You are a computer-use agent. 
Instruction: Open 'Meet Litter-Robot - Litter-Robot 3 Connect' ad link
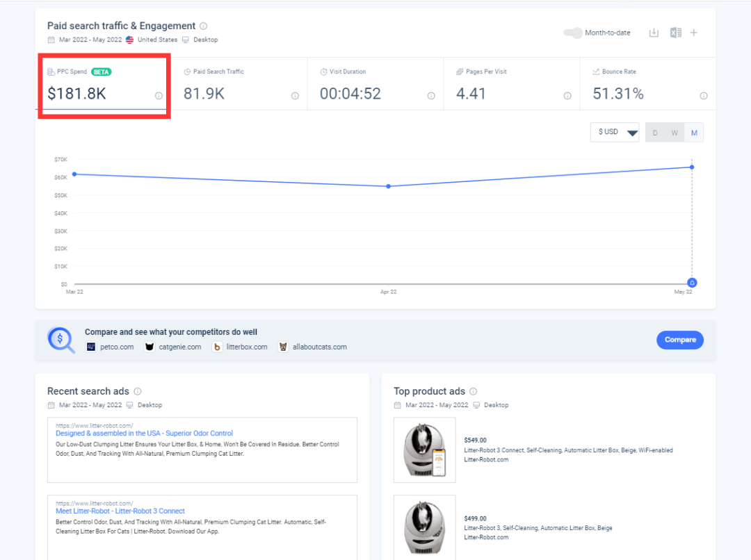[120, 511]
